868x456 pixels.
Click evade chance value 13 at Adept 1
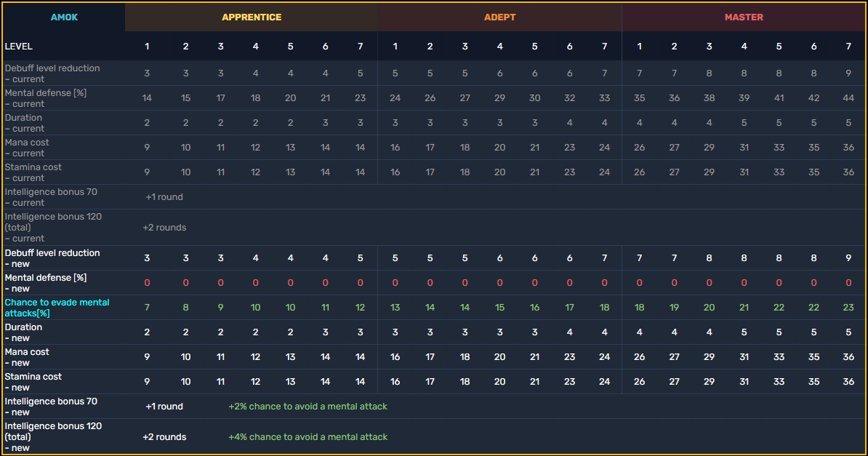click(x=395, y=308)
